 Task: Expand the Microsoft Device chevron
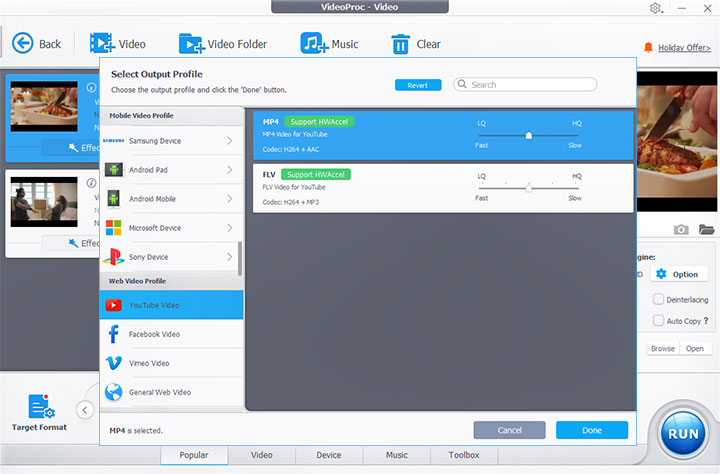point(230,227)
